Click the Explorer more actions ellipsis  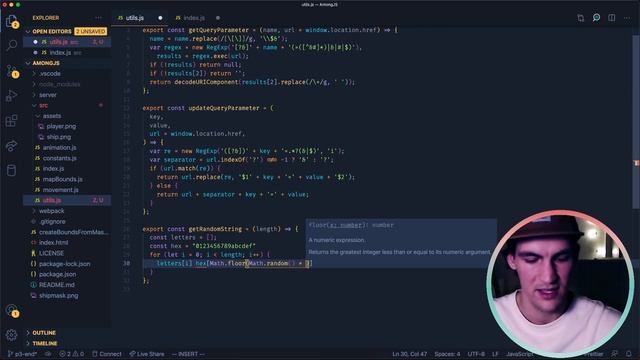[x=98, y=18]
